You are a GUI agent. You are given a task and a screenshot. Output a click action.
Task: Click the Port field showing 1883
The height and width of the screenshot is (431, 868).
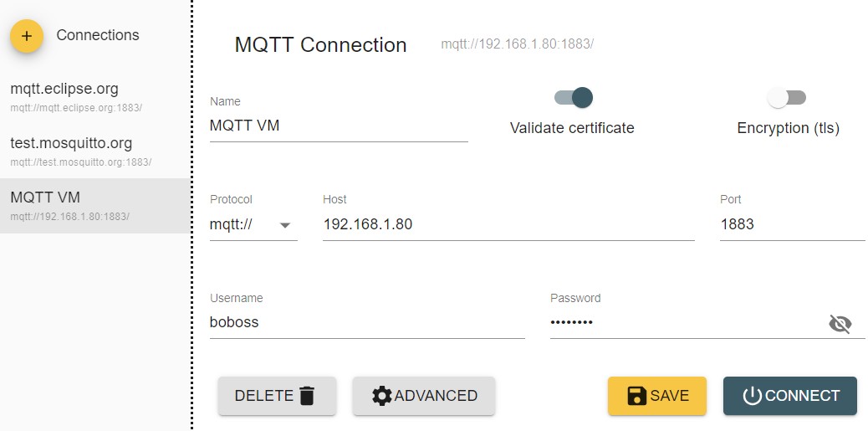tap(791, 224)
